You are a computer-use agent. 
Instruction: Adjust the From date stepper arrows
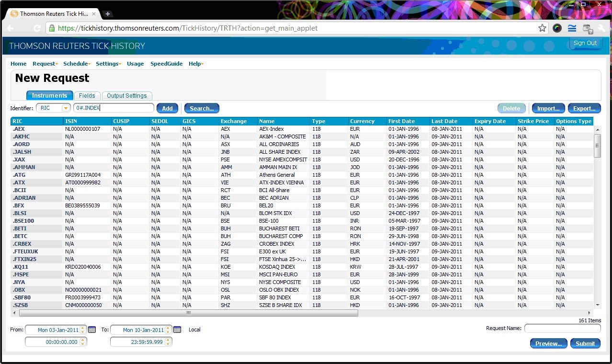point(83,330)
